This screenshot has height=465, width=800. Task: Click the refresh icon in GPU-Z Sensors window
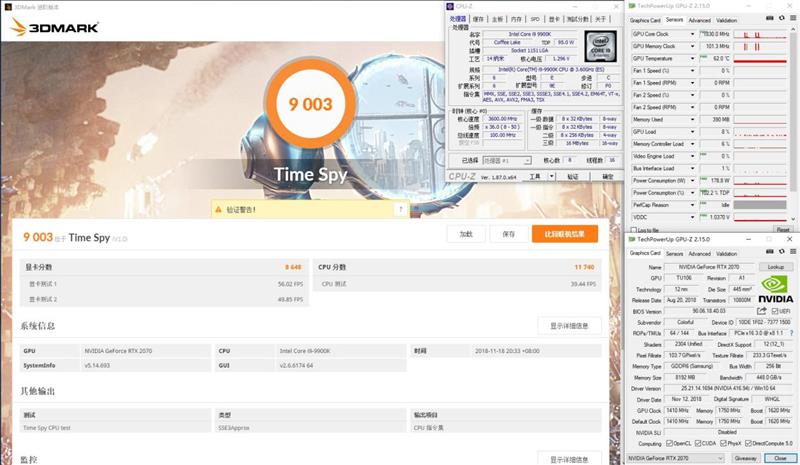(x=782, y=18)
